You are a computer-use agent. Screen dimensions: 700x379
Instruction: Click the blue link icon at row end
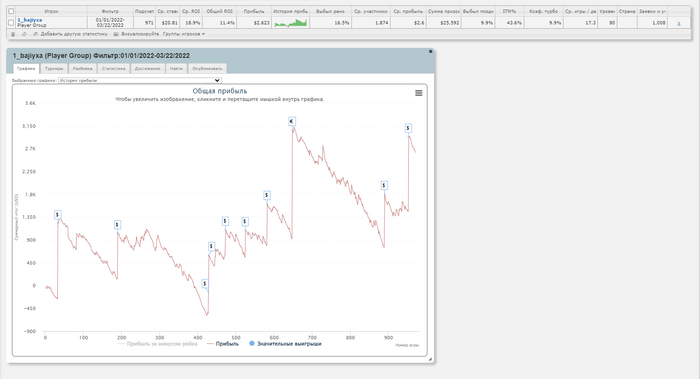[x=679, y=23]
